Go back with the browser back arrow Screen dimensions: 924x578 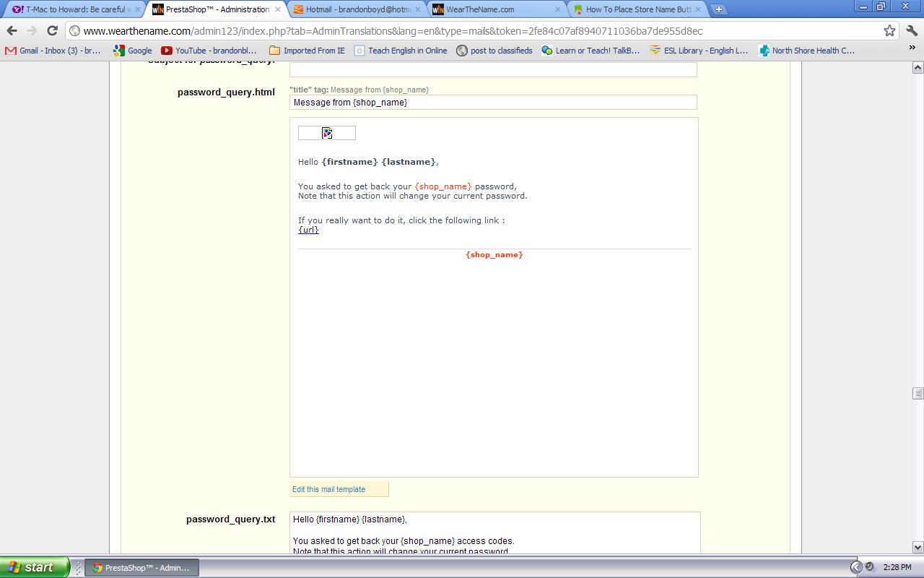[x=12, y=30]
